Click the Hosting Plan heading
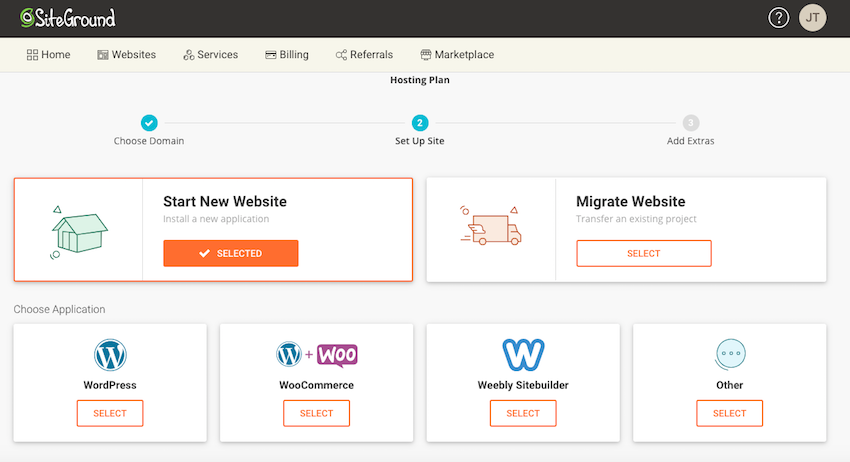Viewport: 850px width, 462px height. [x=420, y=80]
